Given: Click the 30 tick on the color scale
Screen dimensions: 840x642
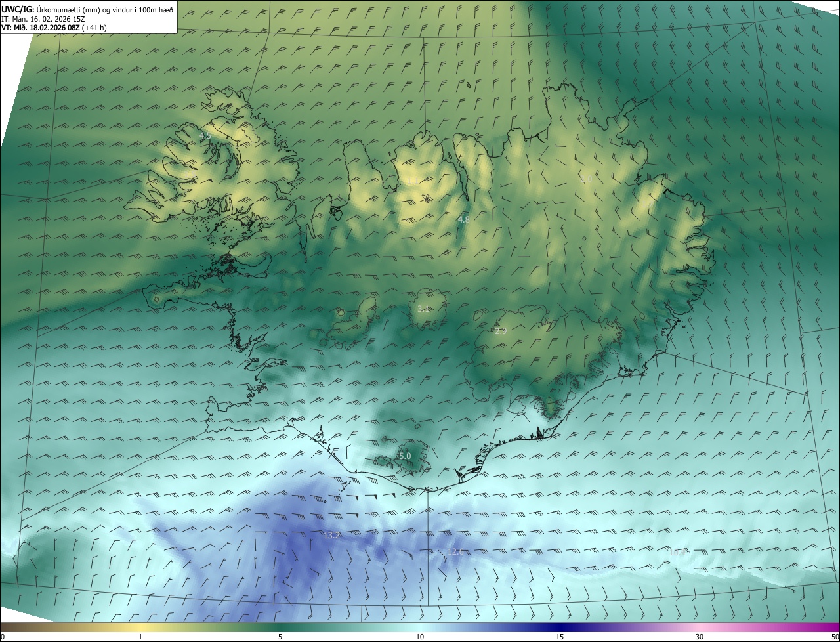Looking at the screenshot, I should pyautogui.click(x=700, y=637).
